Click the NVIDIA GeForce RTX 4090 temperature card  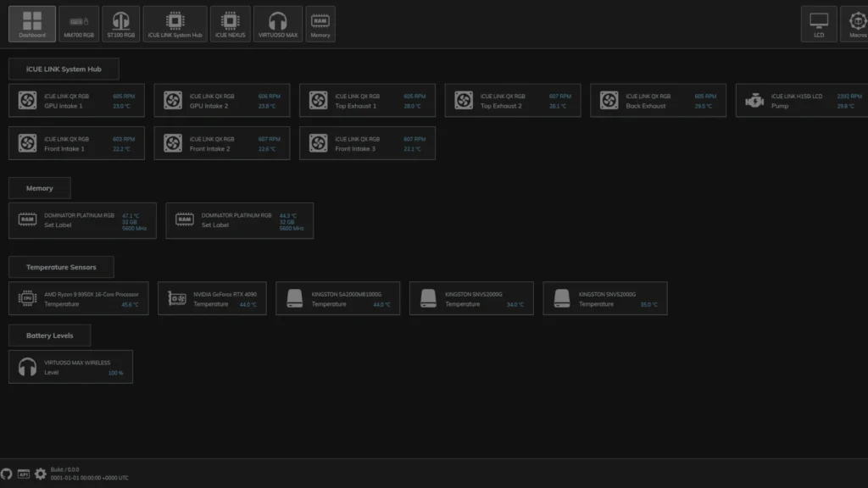coord(212,298)
